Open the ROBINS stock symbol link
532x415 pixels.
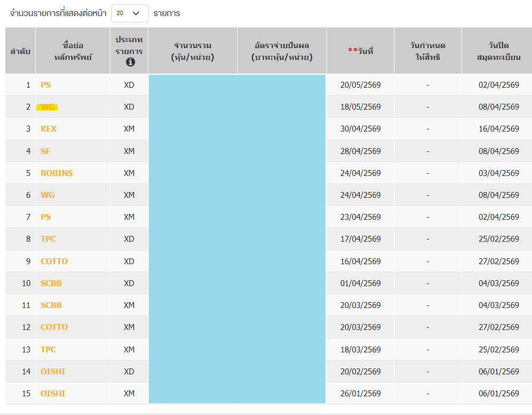56,173
